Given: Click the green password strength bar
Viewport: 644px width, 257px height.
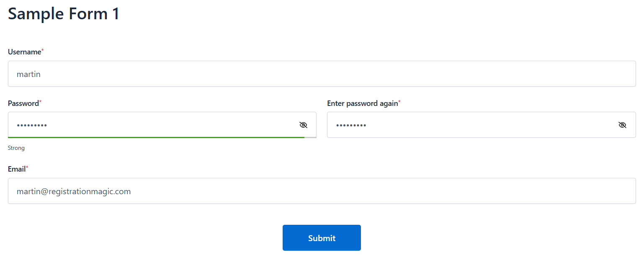Looking at the screenshot, I should coord(156,137).
